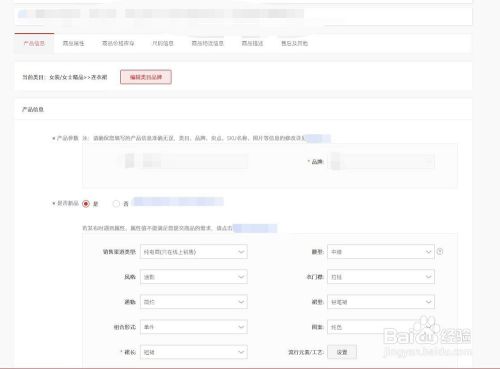Viewport: 500px width, 369px height.
Task: Select the 否 radio button for 是否新品
Action: [116, 203]
